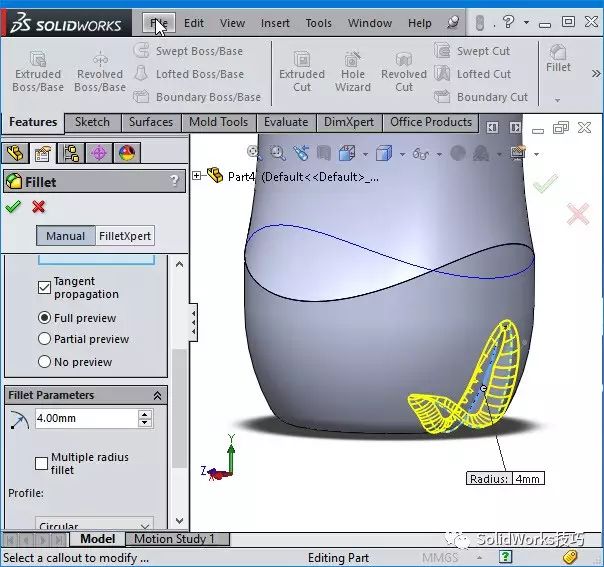
Task: Decrease radius with spinner down arrow
Action: (x=145, y=423)
